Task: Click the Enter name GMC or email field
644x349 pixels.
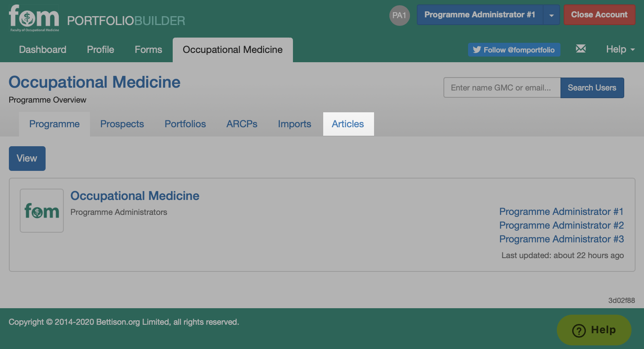Action: click(x=502, y=88)
